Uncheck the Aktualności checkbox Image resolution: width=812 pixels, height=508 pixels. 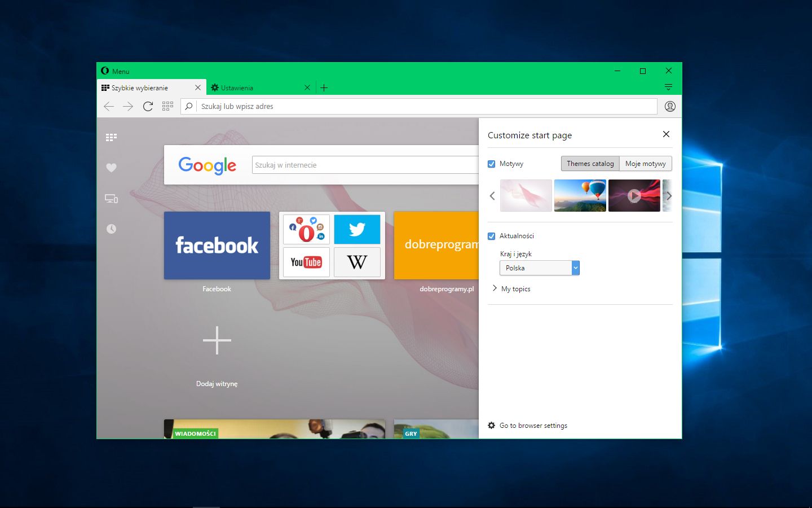pos(491,236)
